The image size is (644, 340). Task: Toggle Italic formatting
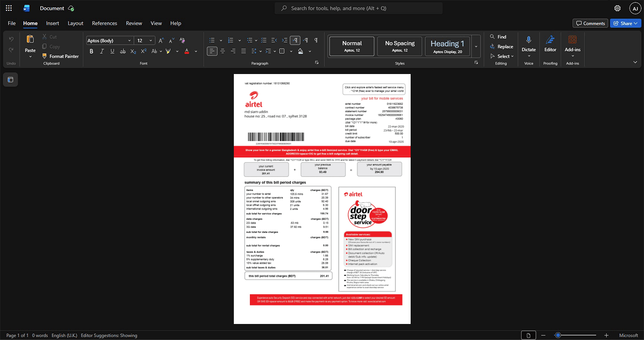[x=102, y=51]
